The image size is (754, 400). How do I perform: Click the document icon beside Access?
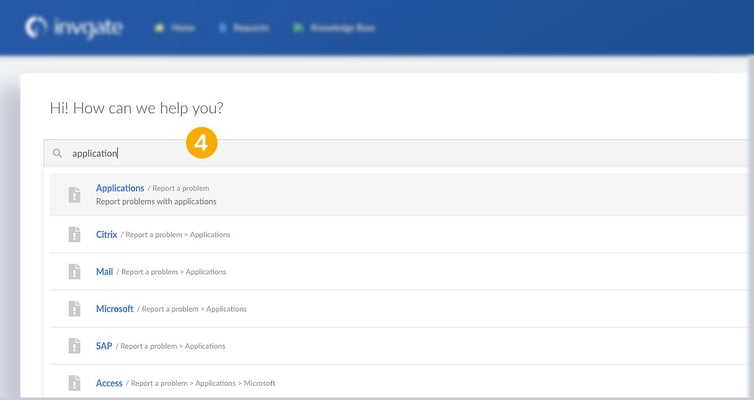click(x=74, y=383)
